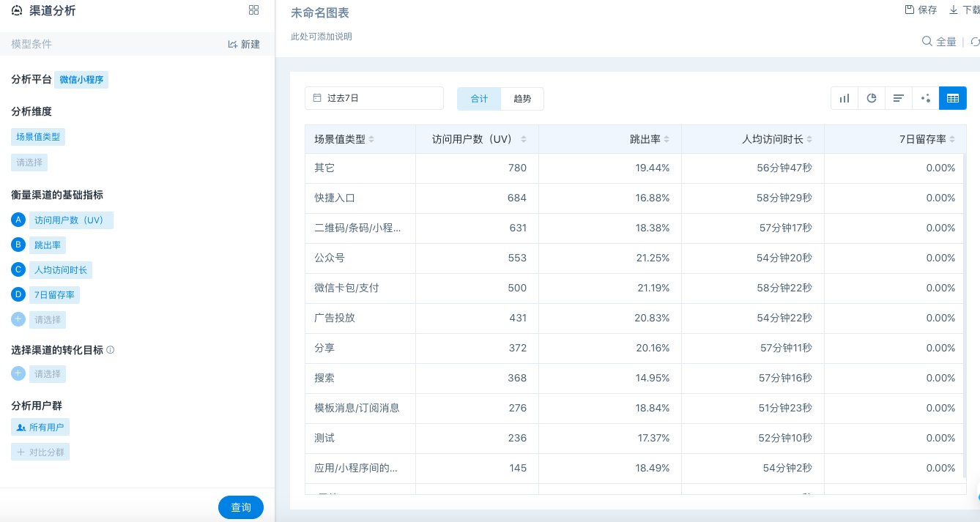Click the 下载 download button

(x=964, y=10)
